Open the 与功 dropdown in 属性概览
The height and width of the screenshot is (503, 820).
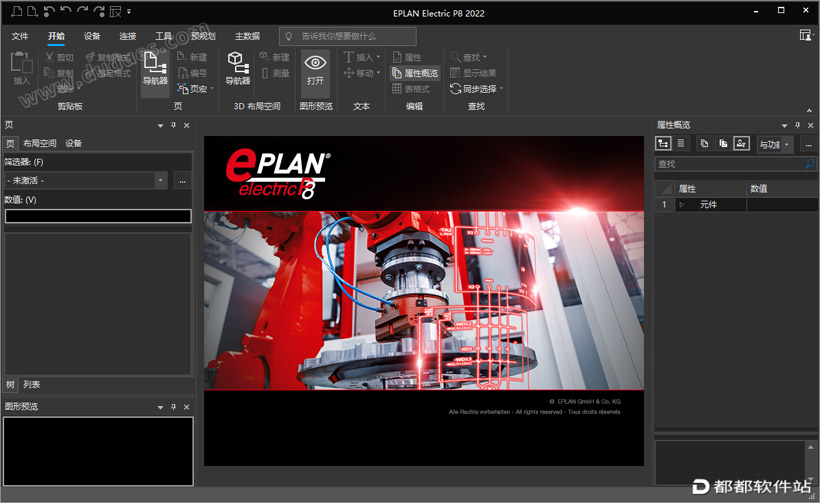(776, 144)
